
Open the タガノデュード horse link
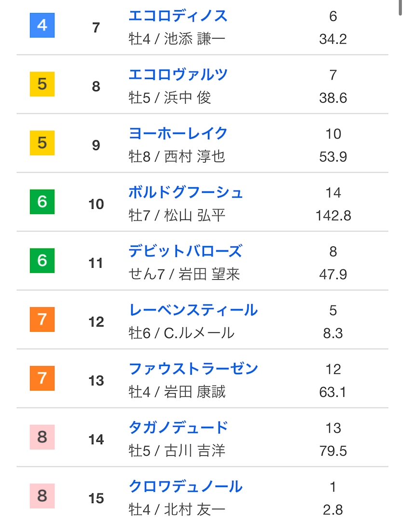pos(178,428)
